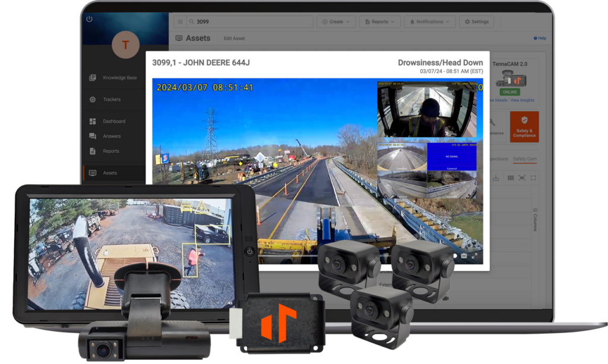Select the Safety Cam tab

[525, 159]
